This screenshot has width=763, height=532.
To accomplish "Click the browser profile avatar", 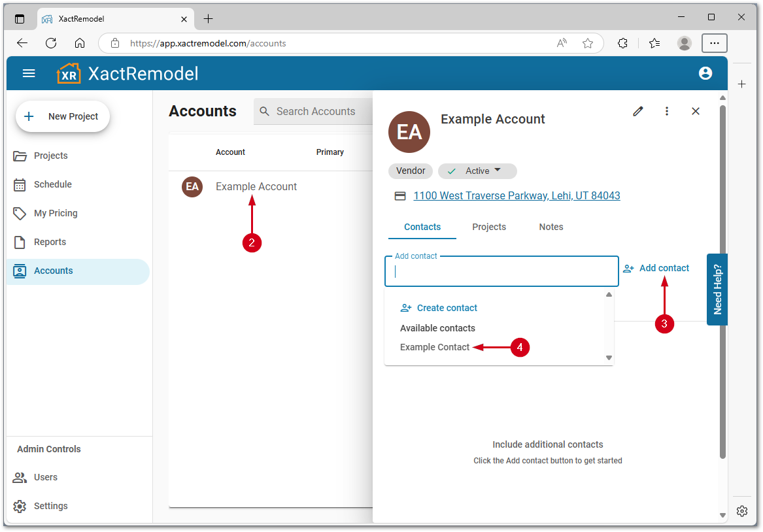I will 684,43.
